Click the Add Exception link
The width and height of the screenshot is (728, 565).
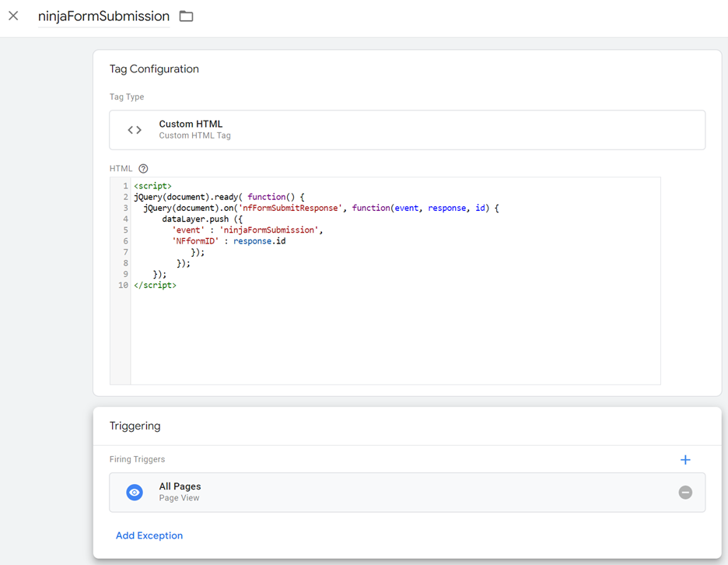[149, 535]
